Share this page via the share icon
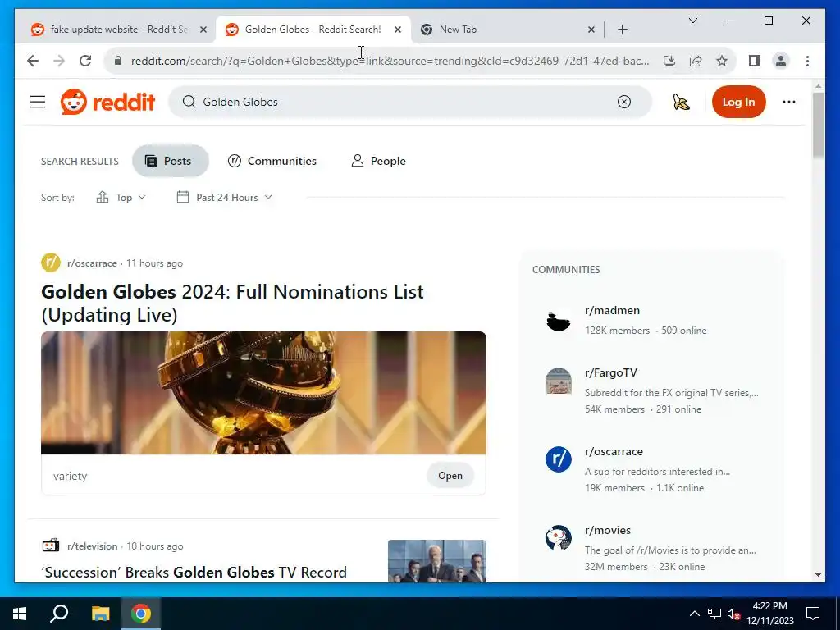The width and height of the screenshot is (840, 630). click(x=696, y=61)
